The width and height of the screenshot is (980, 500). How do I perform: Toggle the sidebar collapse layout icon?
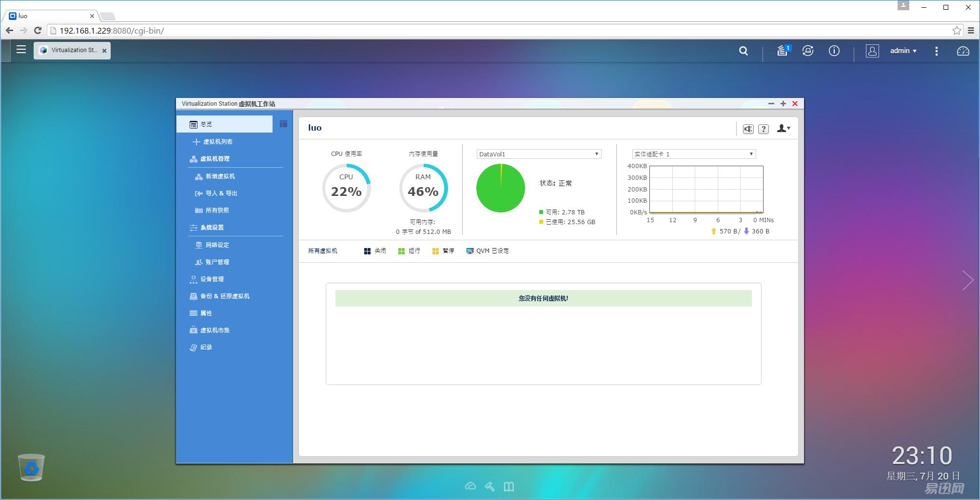coord(283,124)
